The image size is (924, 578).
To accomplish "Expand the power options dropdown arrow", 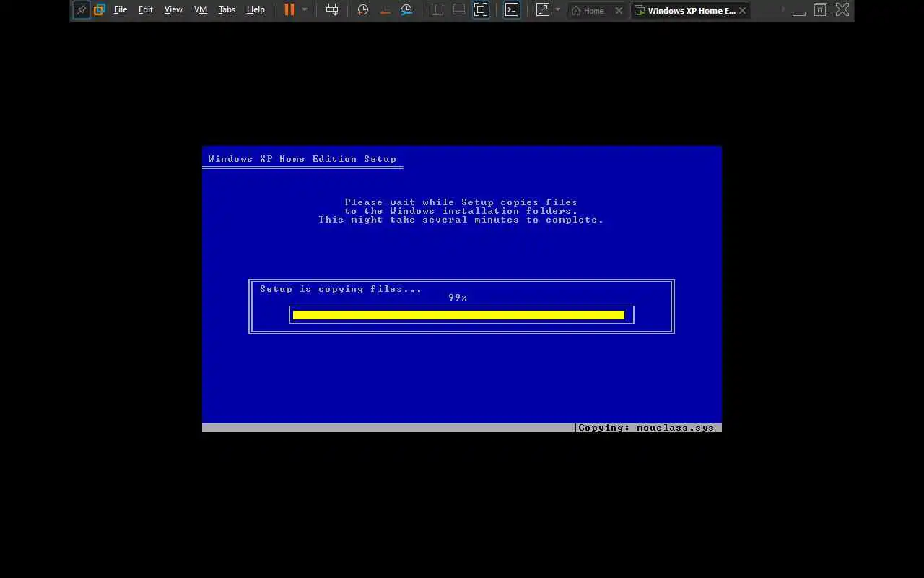I will (305, 10).
